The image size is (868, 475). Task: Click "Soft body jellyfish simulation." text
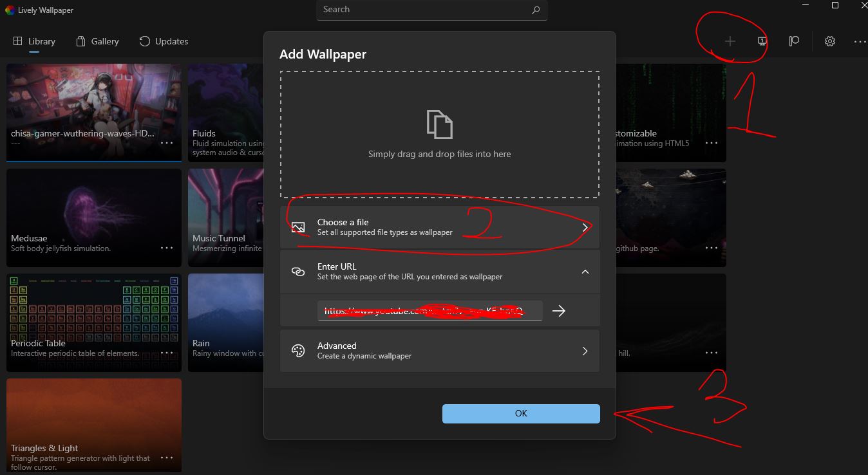[x=61, y=248]
